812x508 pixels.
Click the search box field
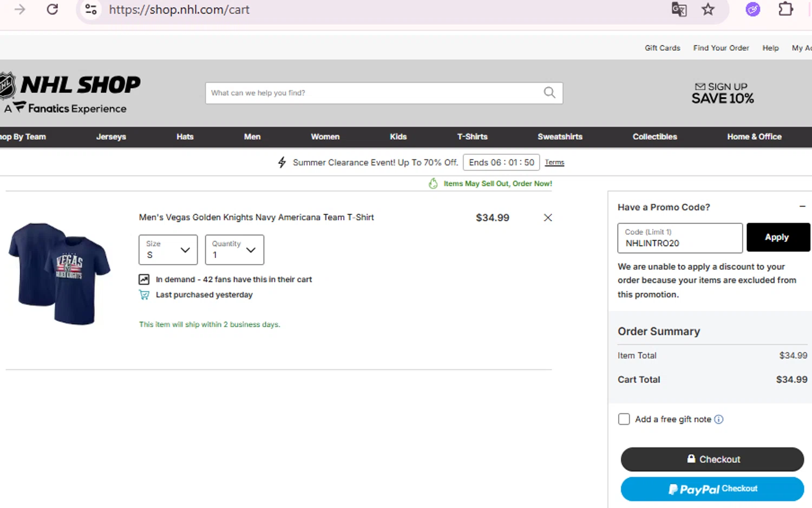pyautogui.click(x=384, y=93)
